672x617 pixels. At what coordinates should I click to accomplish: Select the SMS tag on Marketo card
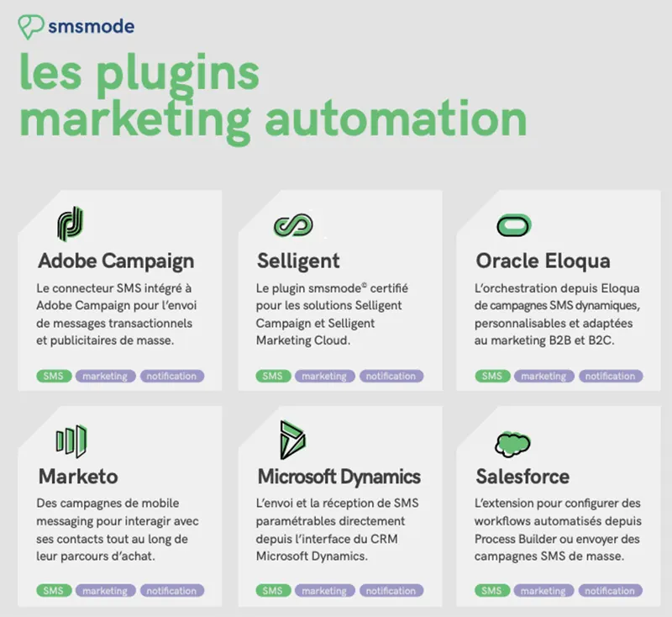(54, 590)
